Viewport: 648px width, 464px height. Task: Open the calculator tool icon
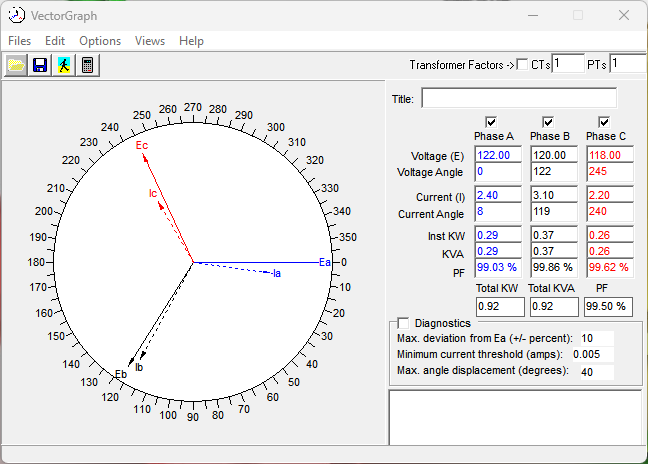[88, 65]
